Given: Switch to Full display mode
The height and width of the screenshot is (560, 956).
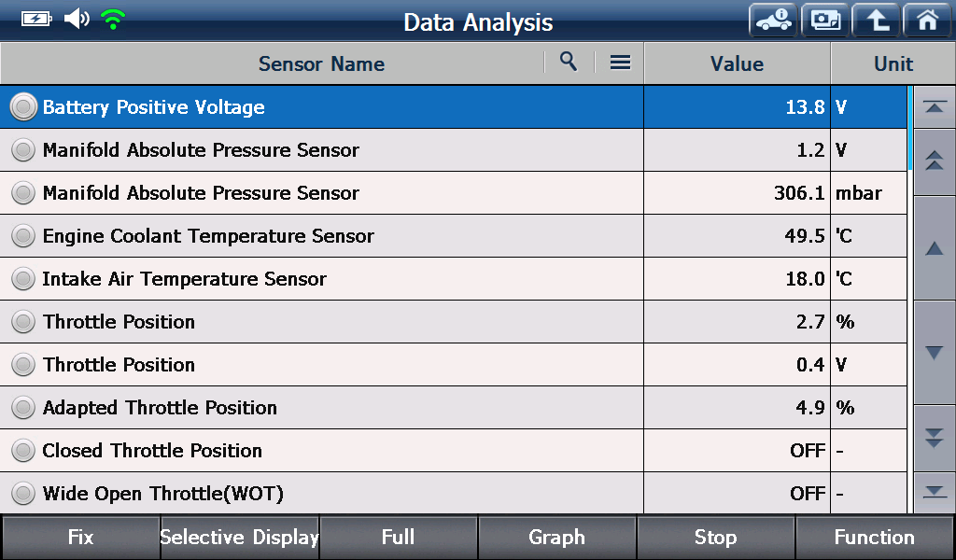Looking at the screenshot, I should (398, 538).
